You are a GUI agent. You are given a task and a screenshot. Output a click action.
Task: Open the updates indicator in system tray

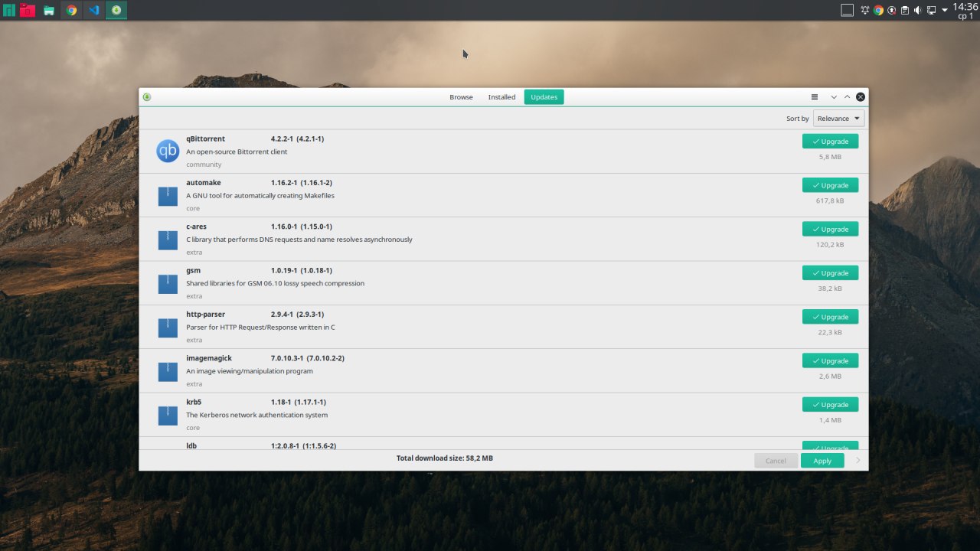[891, 10]
